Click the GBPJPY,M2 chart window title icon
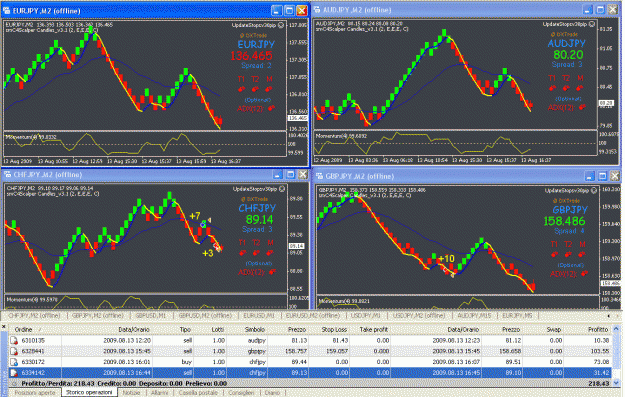 [x=319, y=176]
